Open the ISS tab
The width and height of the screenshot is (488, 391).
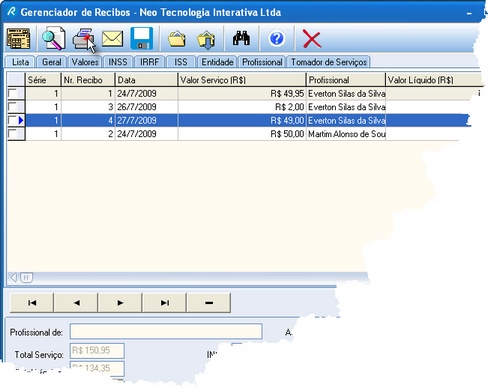(x=181, y=62)
